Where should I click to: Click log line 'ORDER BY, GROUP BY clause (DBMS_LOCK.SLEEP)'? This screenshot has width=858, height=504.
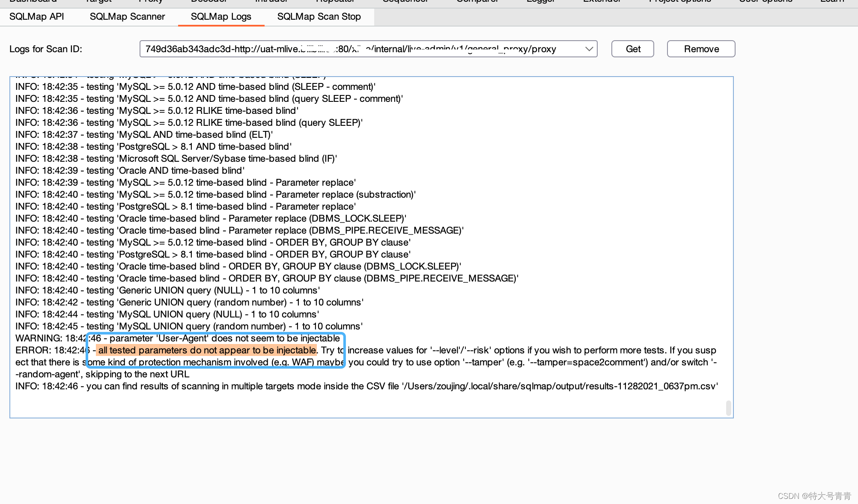tap(238, 267)
